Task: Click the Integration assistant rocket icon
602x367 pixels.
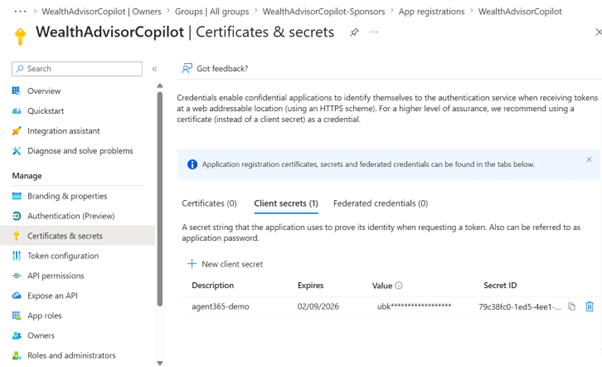Action: tap(16, 131)
